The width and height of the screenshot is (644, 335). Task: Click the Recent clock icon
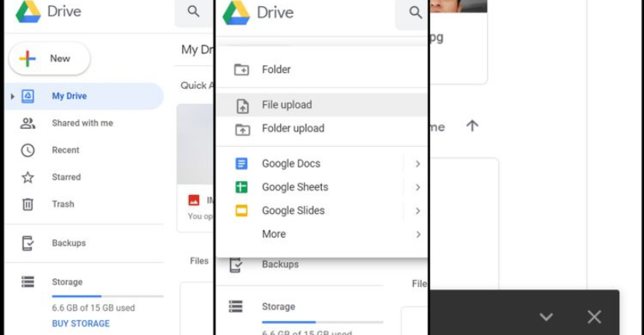pyautogui.click(x=27, y=150)
